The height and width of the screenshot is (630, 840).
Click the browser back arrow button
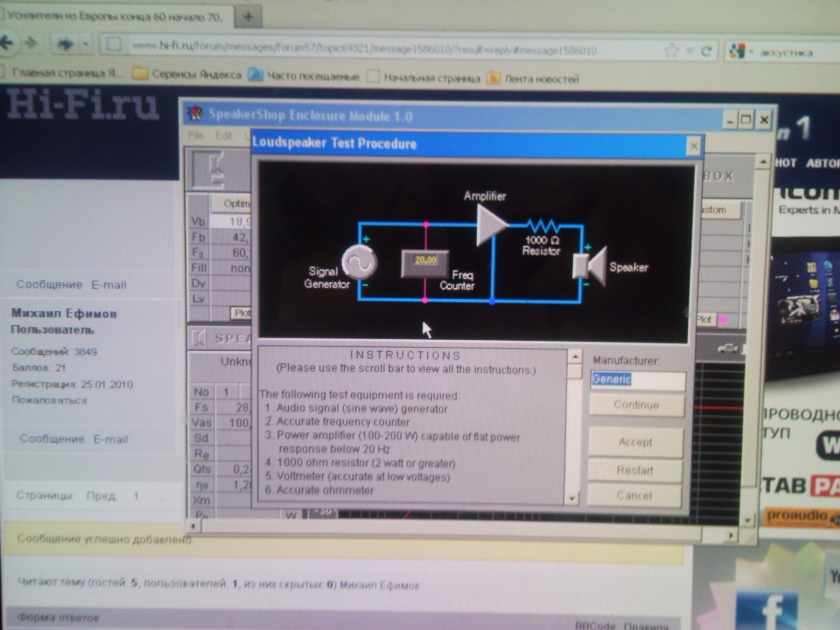7,43
